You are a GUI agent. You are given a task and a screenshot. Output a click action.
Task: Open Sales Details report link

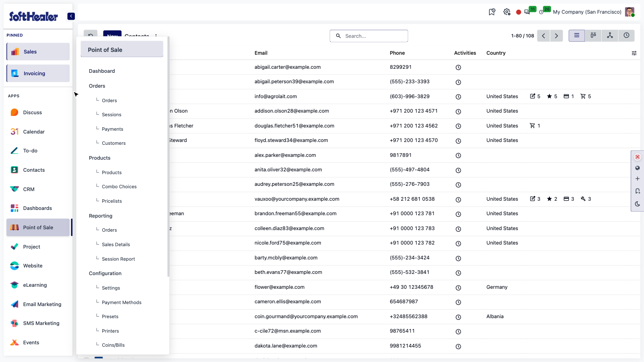(116, 245)
